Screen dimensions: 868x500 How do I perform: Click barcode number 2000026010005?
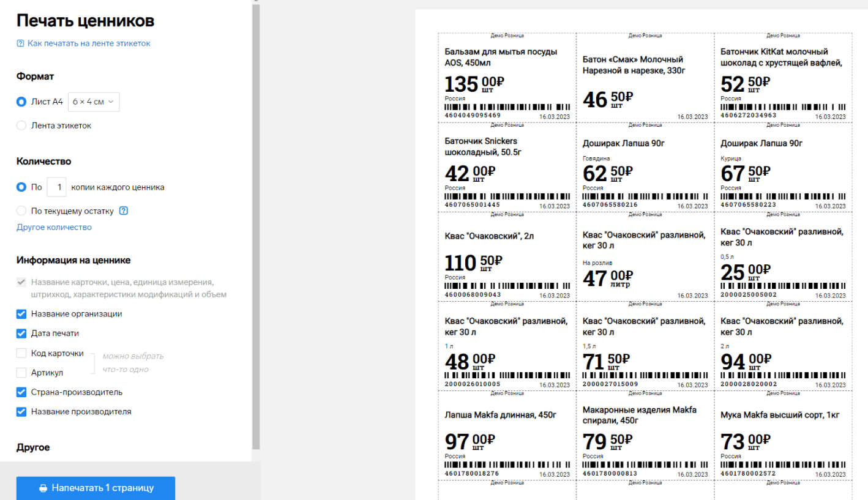[473, 384]
